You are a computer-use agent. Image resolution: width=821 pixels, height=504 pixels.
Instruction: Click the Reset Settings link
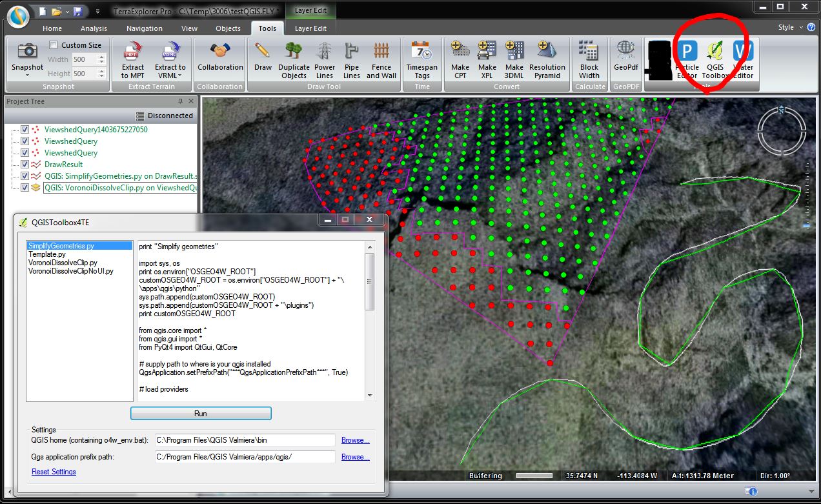pyautogui.click(x=54, y=472)
